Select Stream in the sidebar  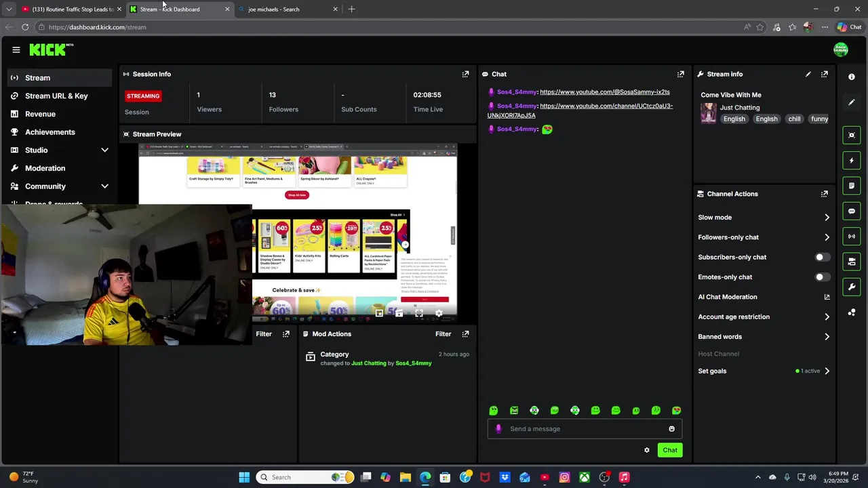point(60,78)
